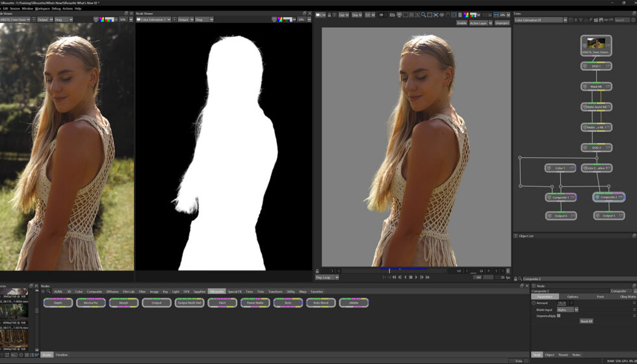Screen dimensions: 637x364
Task: Click the lock icon in main viewer toolbar
Action: point(329,15)
